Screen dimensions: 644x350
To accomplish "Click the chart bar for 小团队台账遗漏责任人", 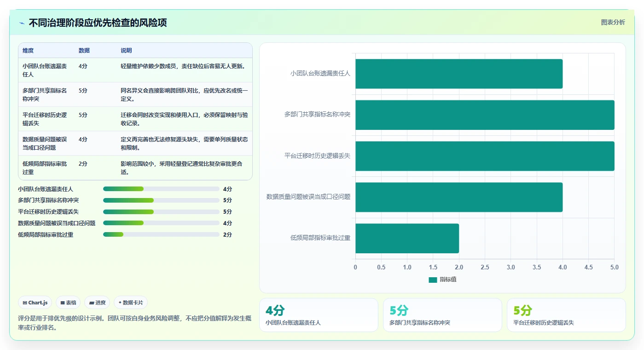I will click(x=458, y=74).
